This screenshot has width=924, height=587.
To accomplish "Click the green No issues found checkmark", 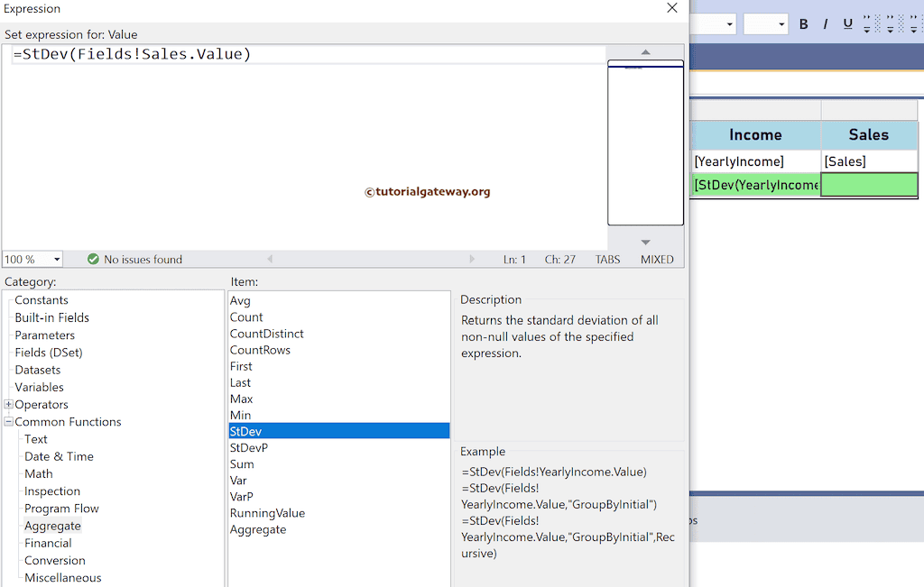I will tap(93, 259).
